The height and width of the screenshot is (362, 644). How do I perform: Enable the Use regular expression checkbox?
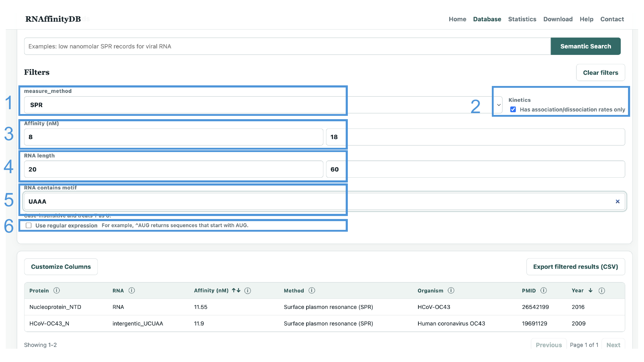point(29,225)
